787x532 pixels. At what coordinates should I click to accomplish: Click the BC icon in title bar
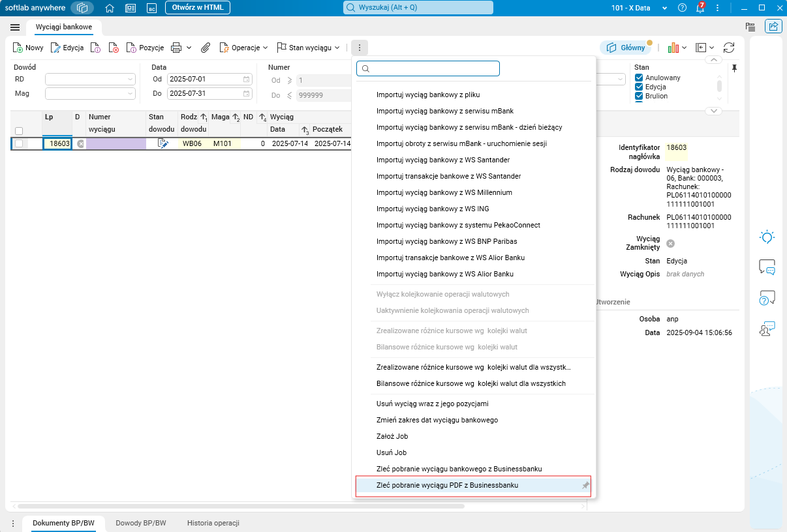click(151, 8)
